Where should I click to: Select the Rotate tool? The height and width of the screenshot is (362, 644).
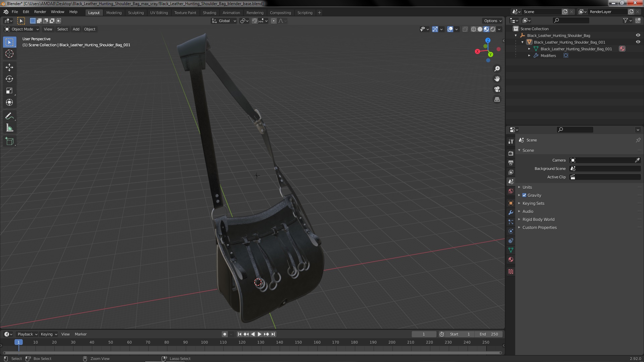click(x=9, y=79)
